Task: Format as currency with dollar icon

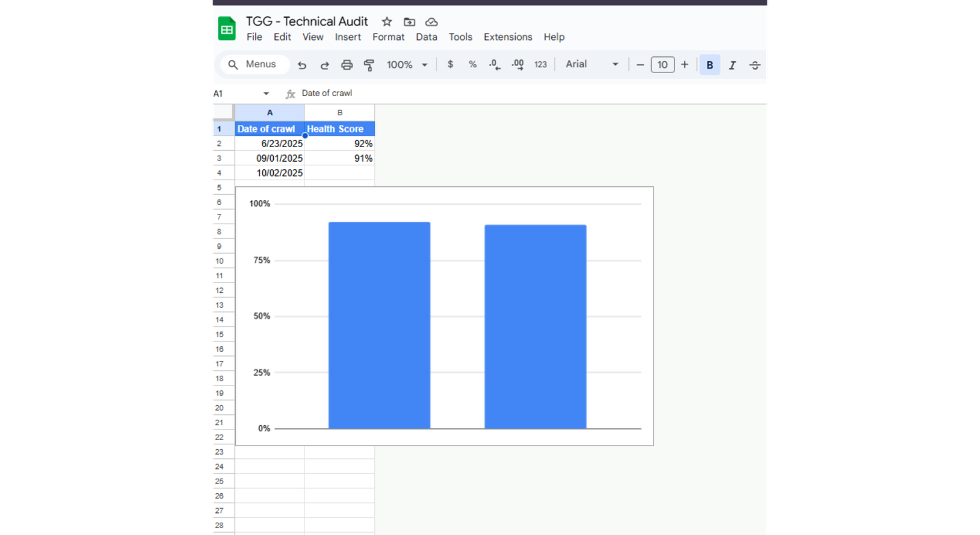Action: pos(450,64)
